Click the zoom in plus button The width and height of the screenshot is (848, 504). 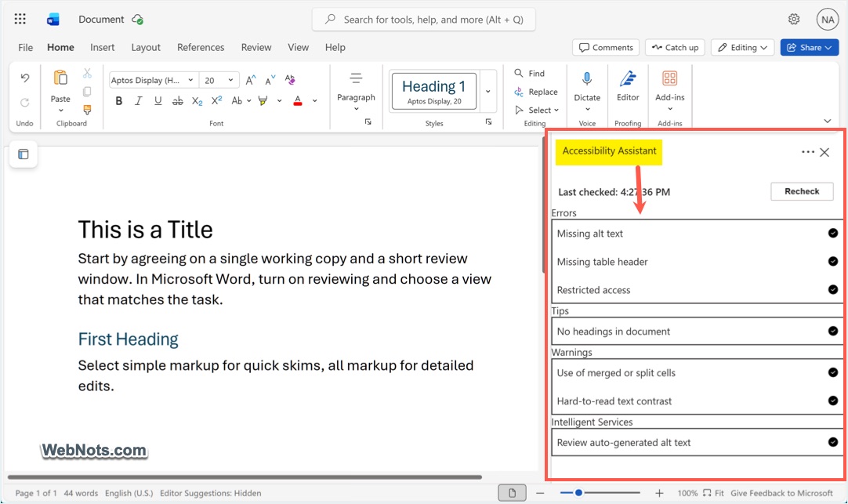click(658, 493)
